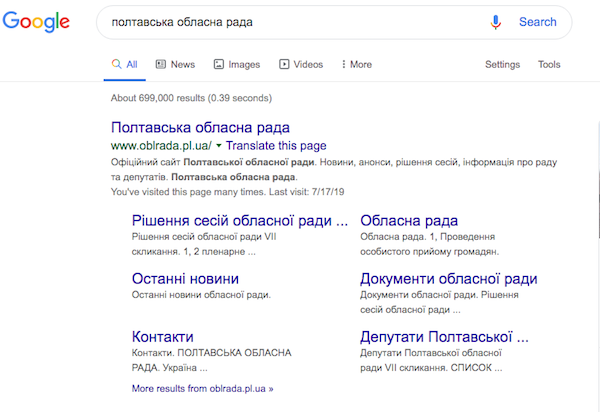Open search Tools options
Viewport: 600px width, 412px height.
pos(549,65)
